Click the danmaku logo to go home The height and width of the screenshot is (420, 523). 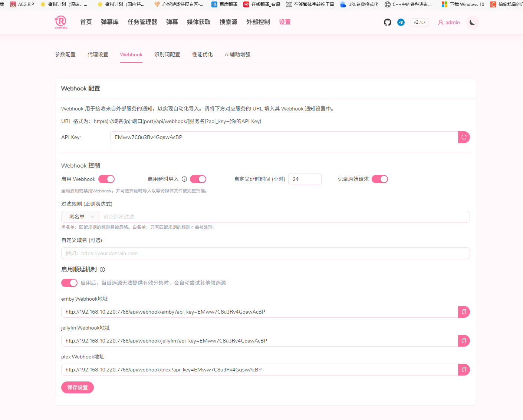61,22
